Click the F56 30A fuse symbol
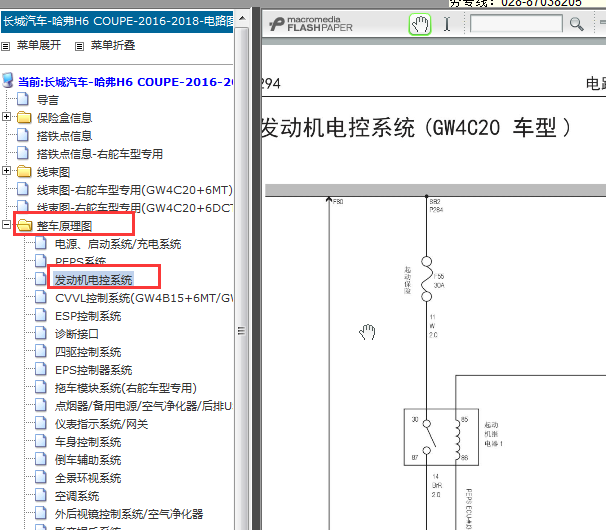Image resolution: width=606 pixels, height=530 pixels. pyautogui.click(x=426, y=279)
